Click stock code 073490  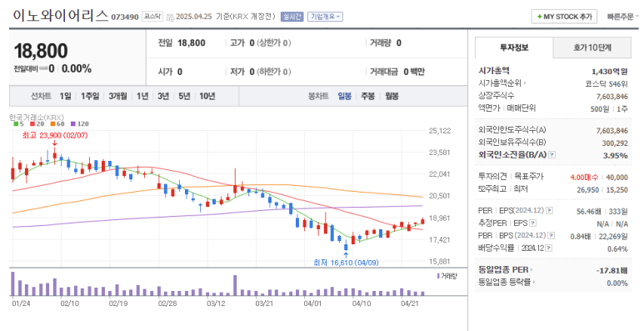coord(125,18)
